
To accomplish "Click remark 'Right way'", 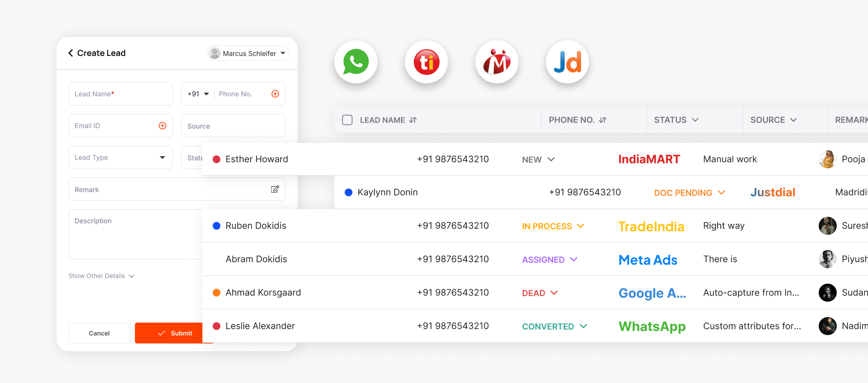I will [724, 226].
